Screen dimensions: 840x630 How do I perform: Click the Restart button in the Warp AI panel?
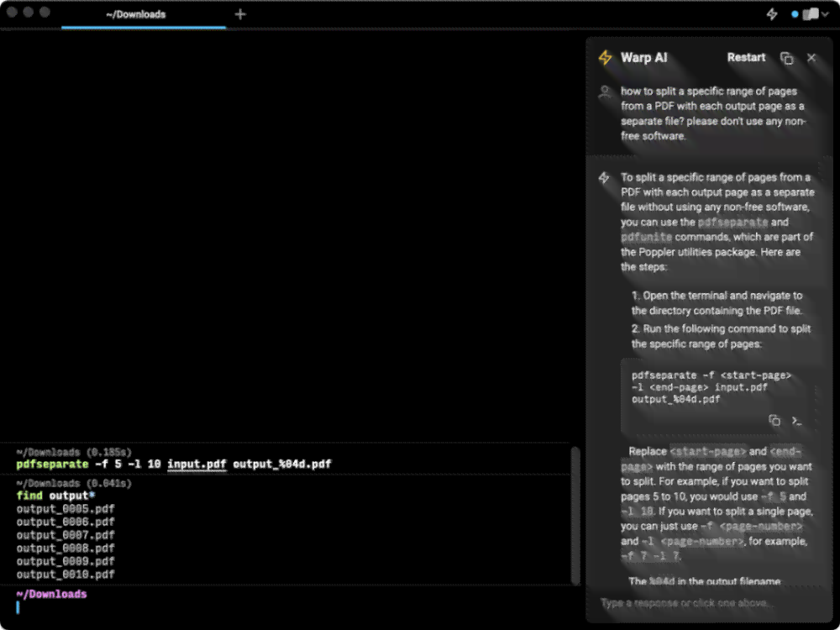[746, 57]
